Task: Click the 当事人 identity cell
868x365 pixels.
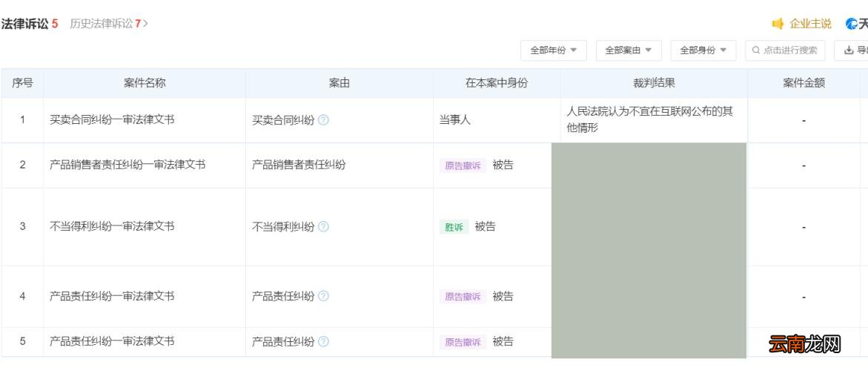Action: (455, 119)
